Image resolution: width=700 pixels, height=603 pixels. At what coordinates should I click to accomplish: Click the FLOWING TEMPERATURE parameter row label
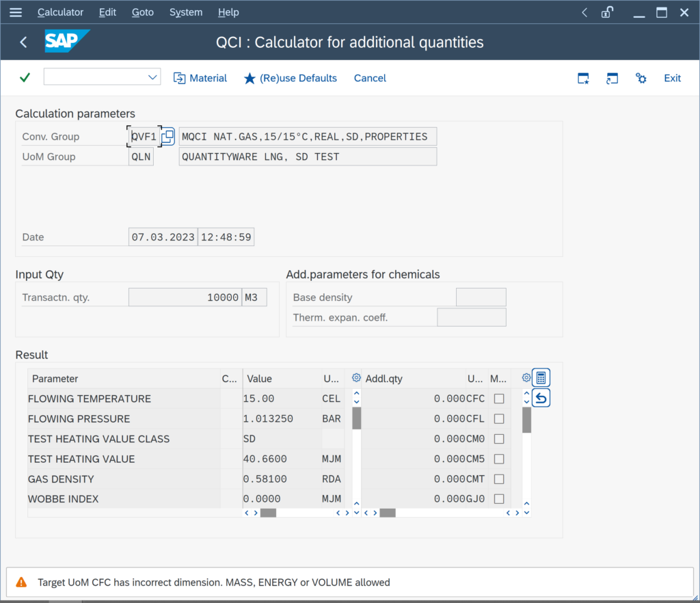click(x=90, y=399)
